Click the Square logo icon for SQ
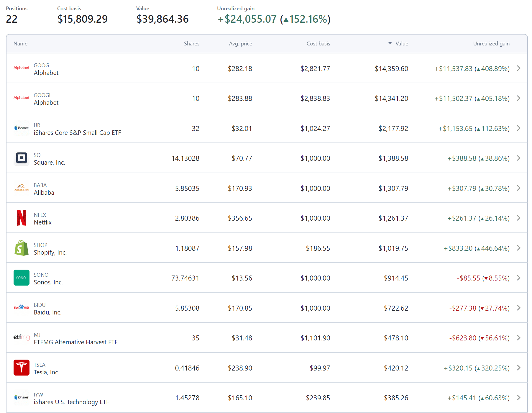Image resolution: width=532 pixels, height=413 pixels. click(x=22, y=158)
